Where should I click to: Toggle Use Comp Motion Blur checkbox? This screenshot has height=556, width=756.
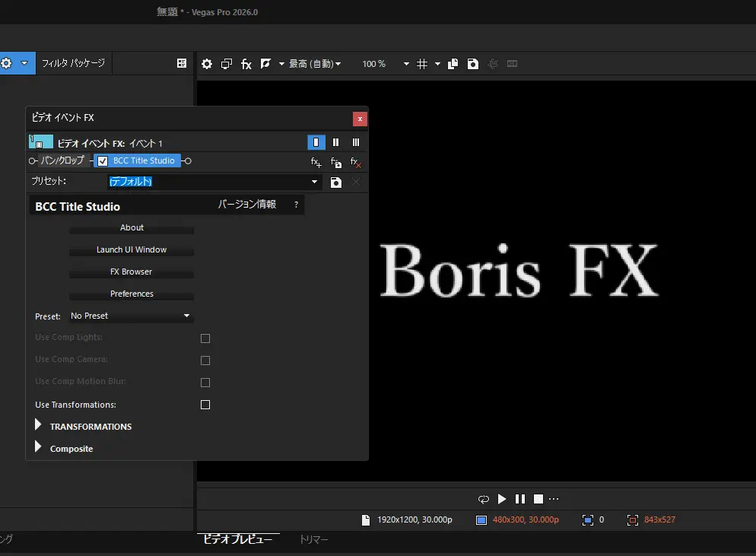tap(205, 383)
